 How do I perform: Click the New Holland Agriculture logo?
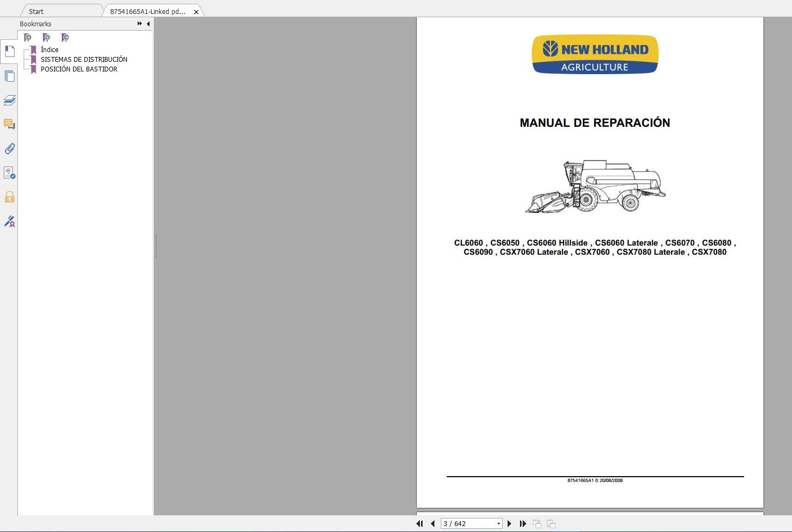(x=595, y=54)
